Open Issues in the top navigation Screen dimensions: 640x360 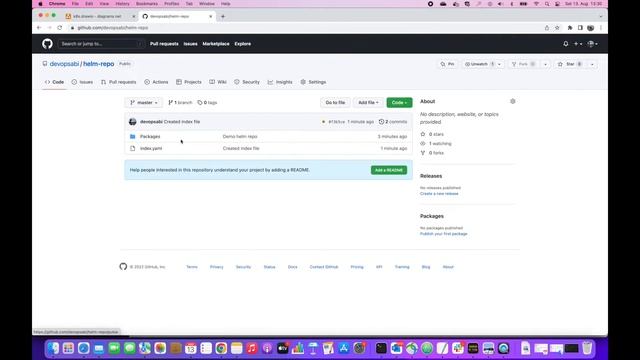click(x=190, y=44)
